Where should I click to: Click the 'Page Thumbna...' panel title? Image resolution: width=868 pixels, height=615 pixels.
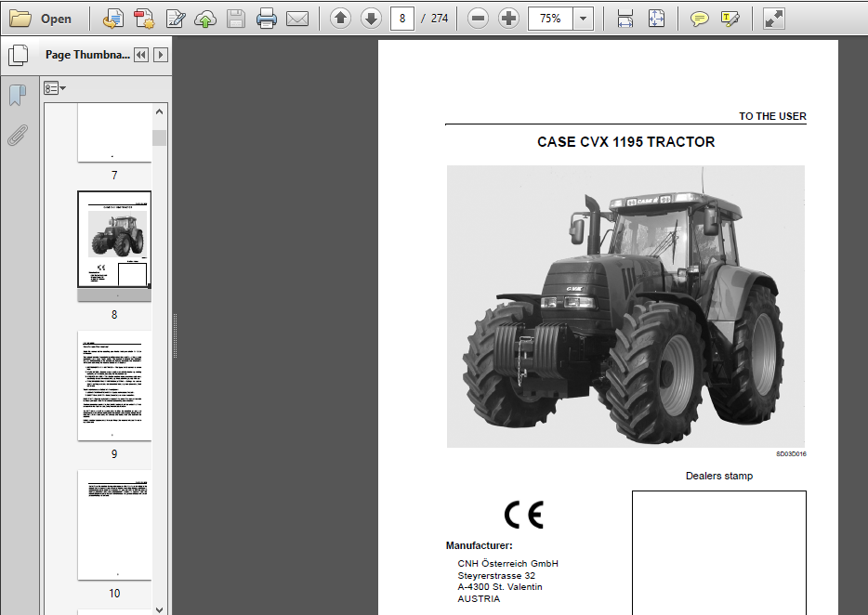pyautogui.click(x=87, y=55)
